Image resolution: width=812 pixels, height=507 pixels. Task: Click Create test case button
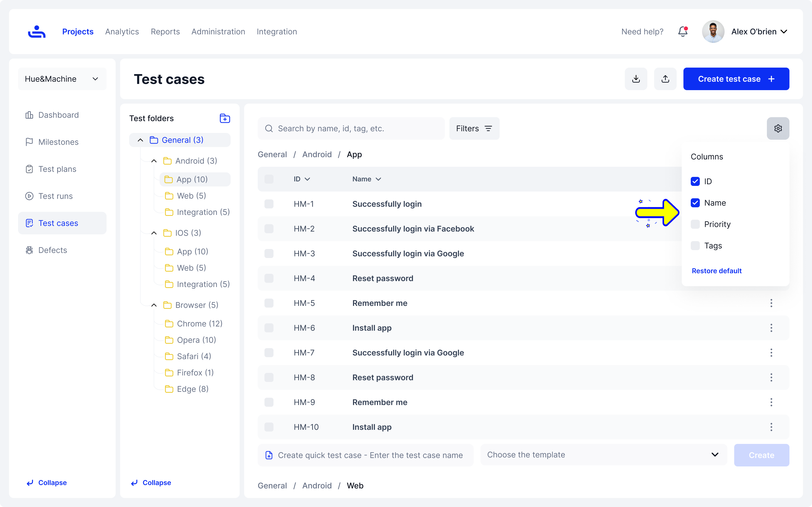(736, 79)
